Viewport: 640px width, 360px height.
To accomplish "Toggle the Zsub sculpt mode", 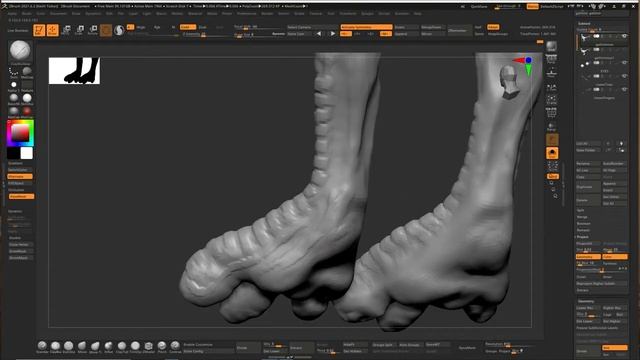I will pyautogui.click(x=203, y=27).
